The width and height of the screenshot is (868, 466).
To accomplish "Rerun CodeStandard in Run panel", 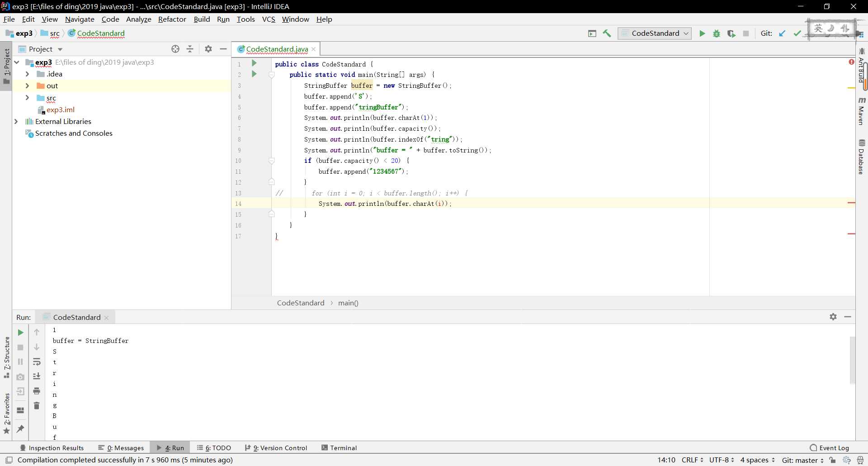I will (x=20, y=333).
